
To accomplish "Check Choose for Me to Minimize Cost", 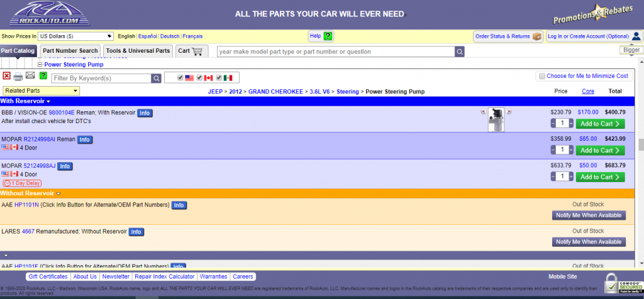I will coord(542,76).
